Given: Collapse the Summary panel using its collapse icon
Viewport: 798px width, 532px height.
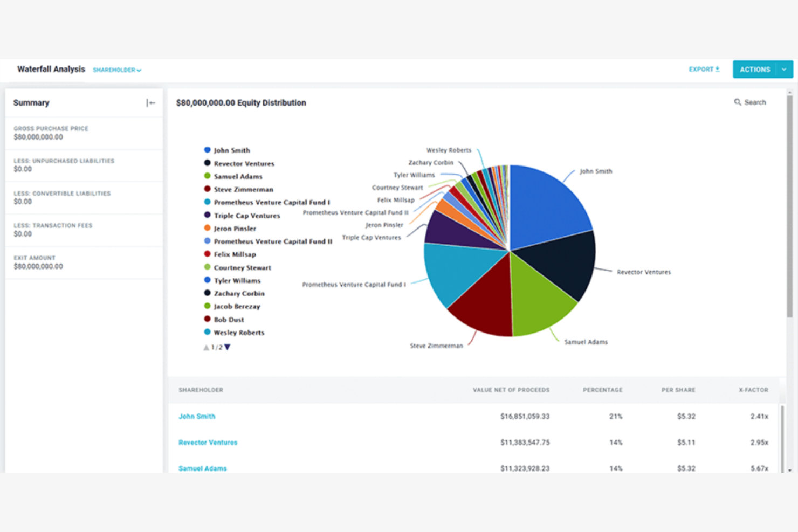Looking at the screenshot, I should coord(151,102).
